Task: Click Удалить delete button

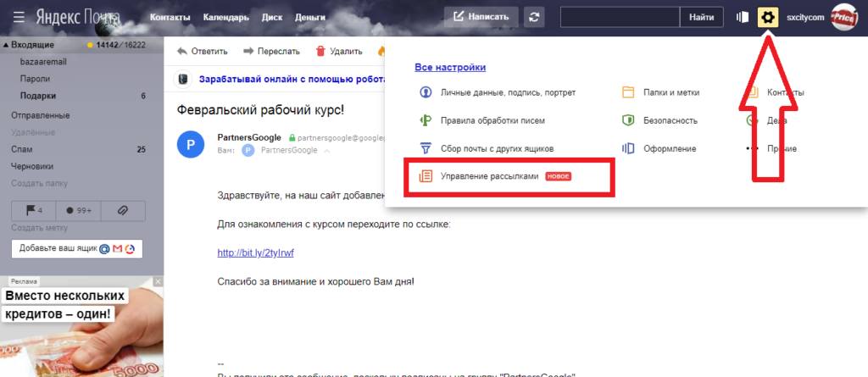Action: pos(339,52)
